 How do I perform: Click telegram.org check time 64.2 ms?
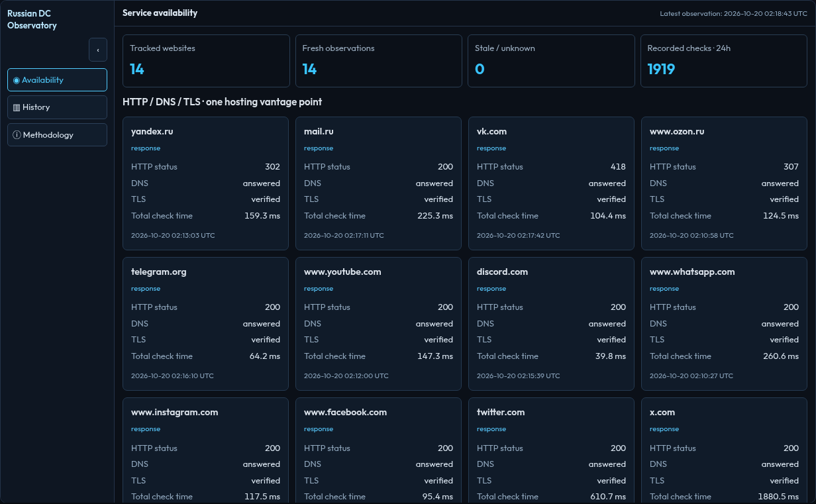click(x=265, y=356)
